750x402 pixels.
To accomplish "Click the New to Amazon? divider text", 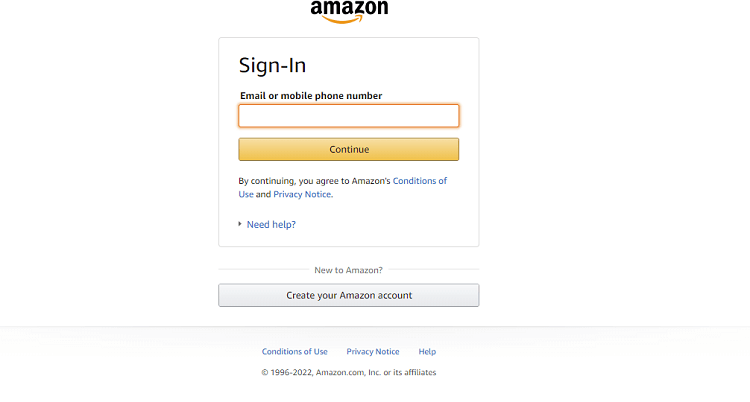I will [348, 270].
